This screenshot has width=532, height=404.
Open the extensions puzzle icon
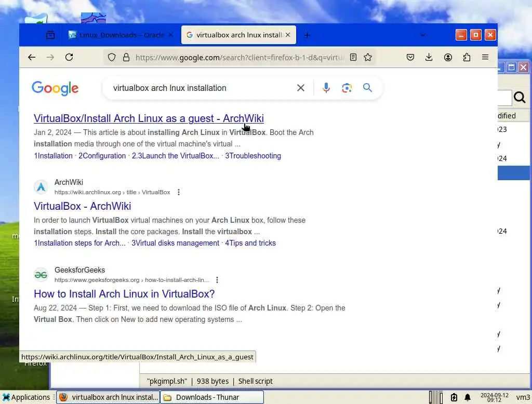tap(467, 57)
